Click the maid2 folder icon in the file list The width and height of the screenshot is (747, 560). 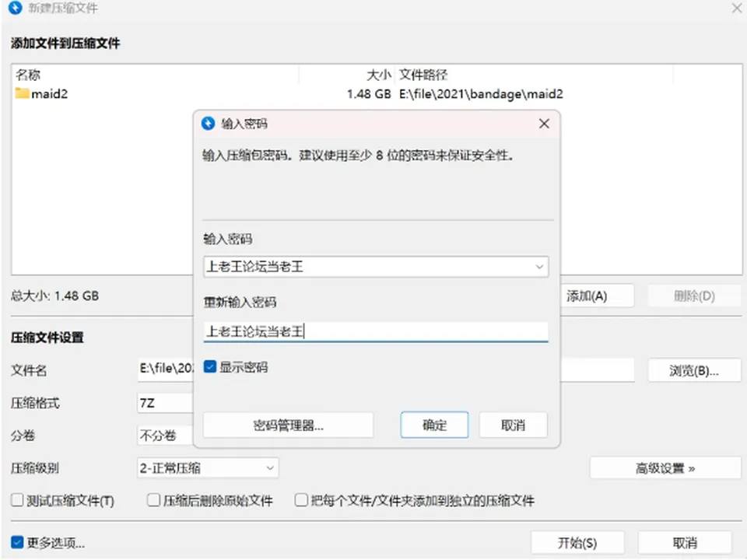tap(22, 93)
